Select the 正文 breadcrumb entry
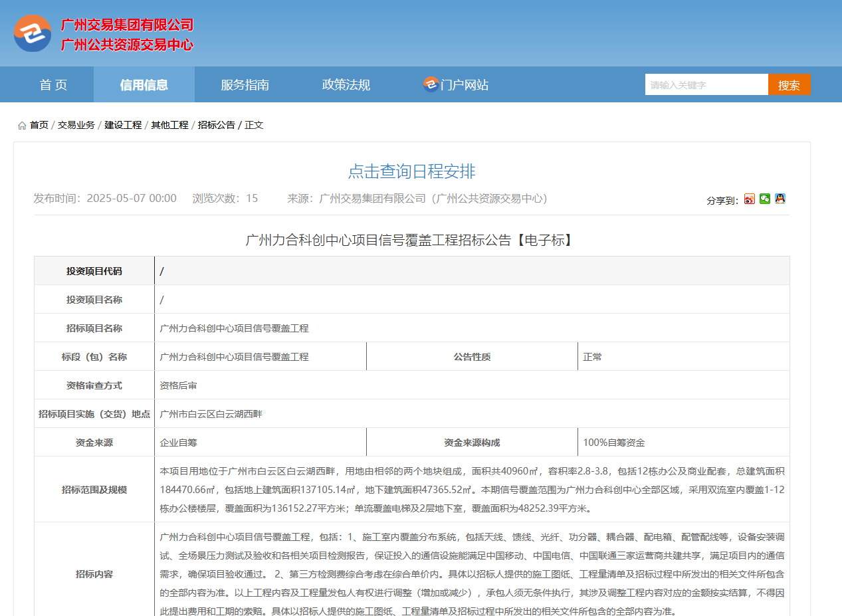Viewport: 842px width, 616px height. pos(254,124)
